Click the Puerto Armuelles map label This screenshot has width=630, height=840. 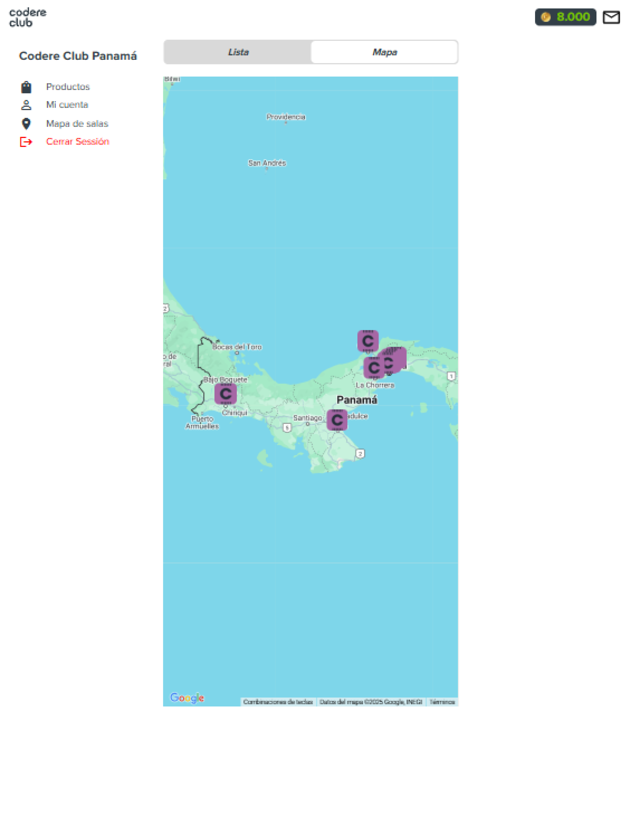click(202, 422)
